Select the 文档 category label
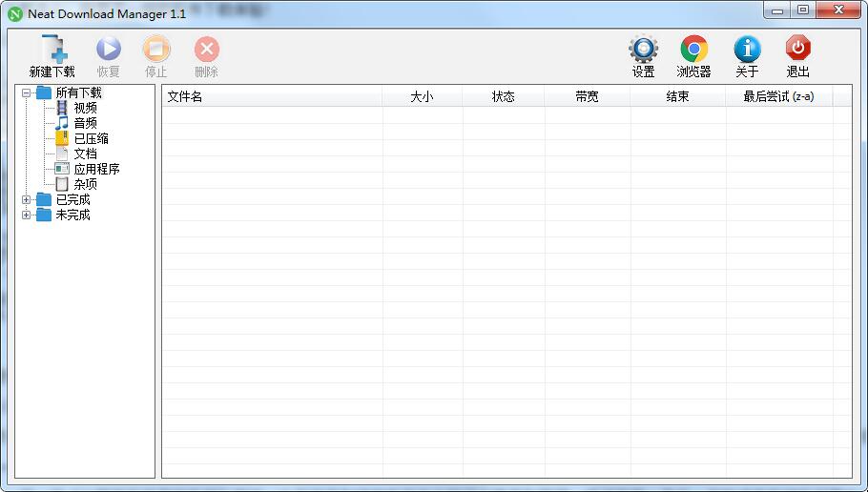 pyautogui.click(x=85, y=154)
